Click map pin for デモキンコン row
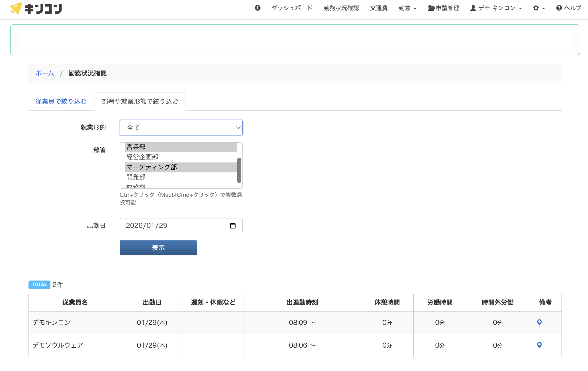This screenshot has width=588, height=371. tap(539, 322)
